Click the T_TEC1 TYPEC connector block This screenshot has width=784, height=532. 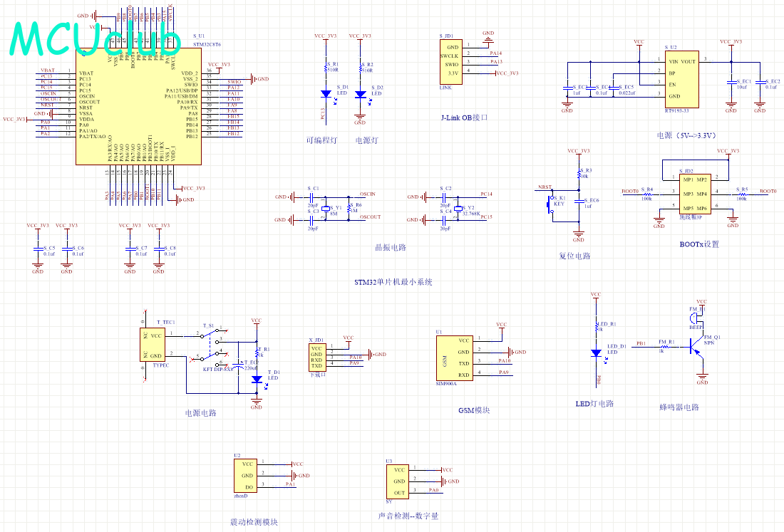[x=153, y=345]
